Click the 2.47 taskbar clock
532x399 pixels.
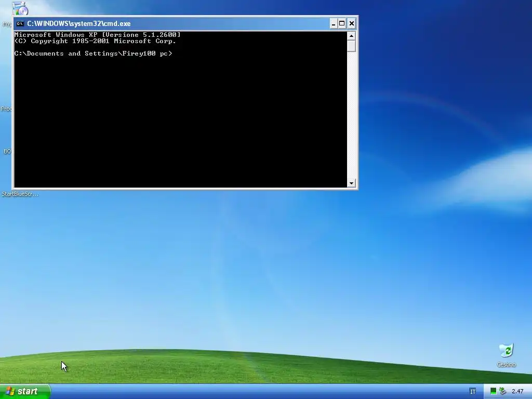[517, 392]
